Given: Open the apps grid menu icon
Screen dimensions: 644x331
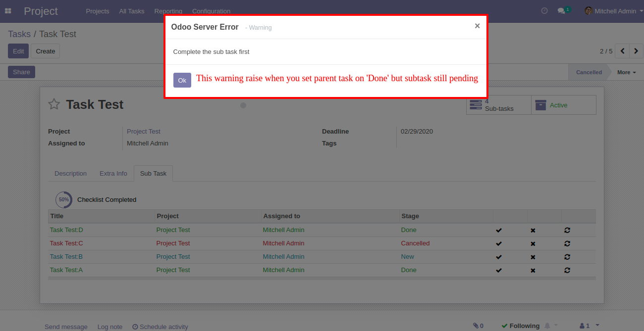Looking at the screenshot, I should point(8,11).
